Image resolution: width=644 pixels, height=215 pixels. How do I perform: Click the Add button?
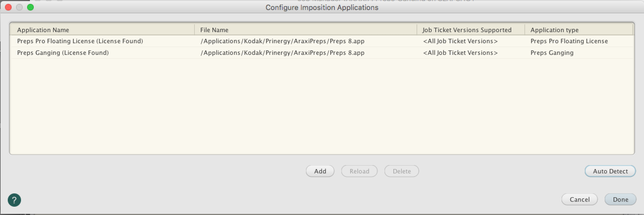(x=320, y=171)
